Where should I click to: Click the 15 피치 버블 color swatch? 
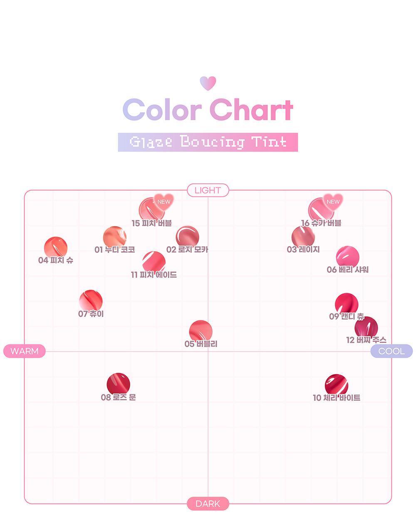click(151, 209)
